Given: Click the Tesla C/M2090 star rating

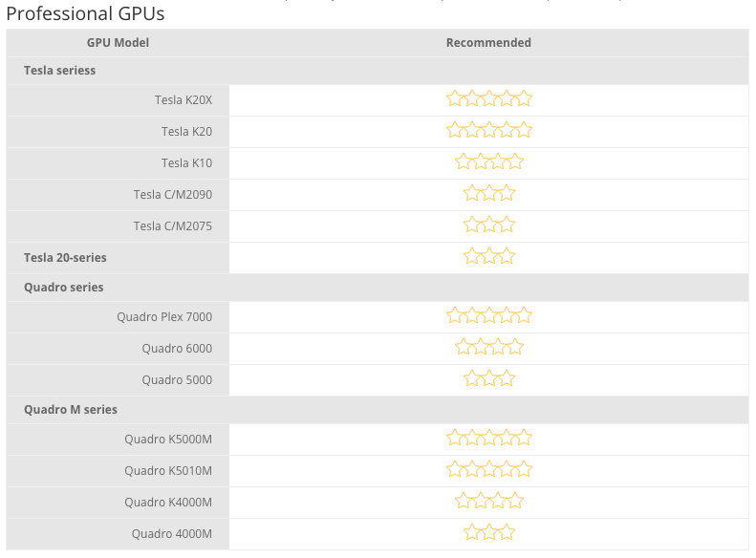Looking at the screenshot, I should coord(489,194).
